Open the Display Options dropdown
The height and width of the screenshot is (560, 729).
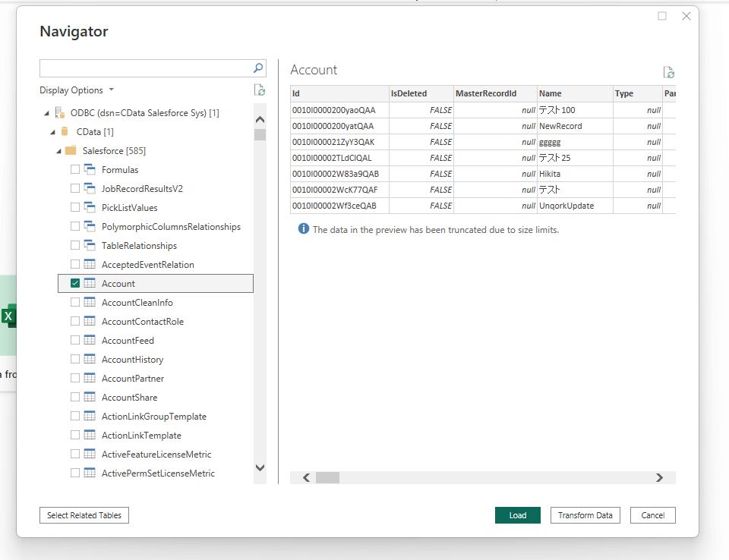tap(77, 90)
